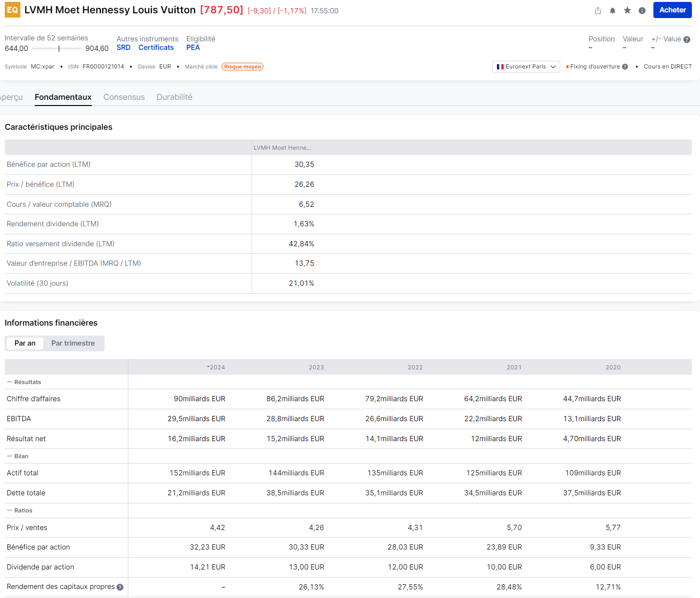Click the 14,1milliards EUR net result cell
700x598 pixels.
tap(394, 439)
